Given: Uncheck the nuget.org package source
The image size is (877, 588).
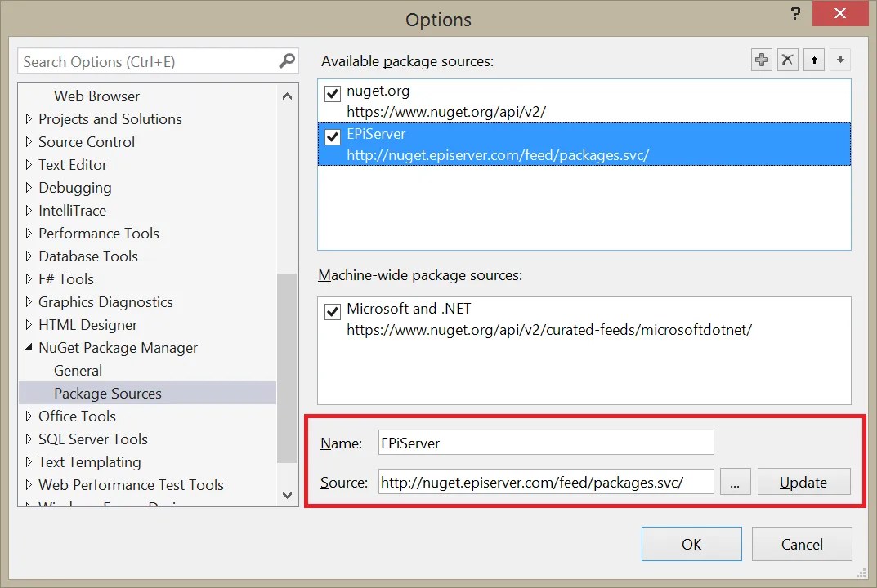Looking at the screenshot, I should click(332, 93).
